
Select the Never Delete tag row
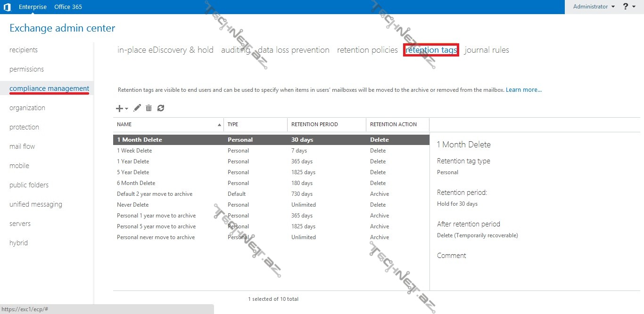[133, 205]
